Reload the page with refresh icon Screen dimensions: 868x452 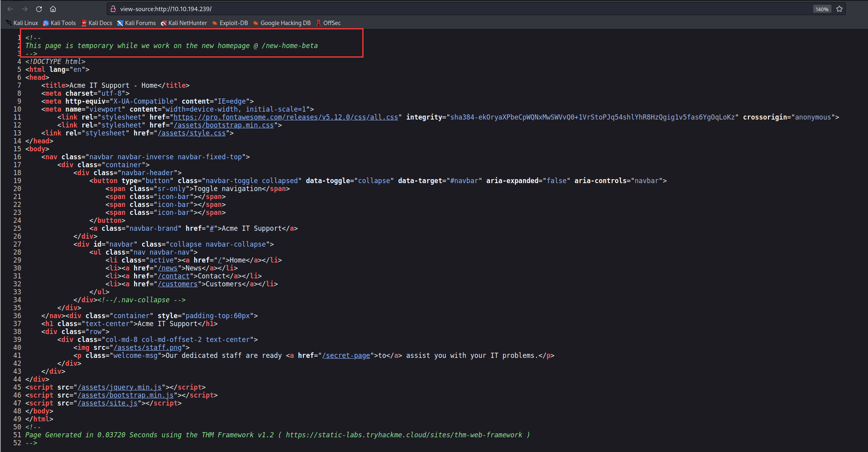pyautogui.click(x=39, y=9)
